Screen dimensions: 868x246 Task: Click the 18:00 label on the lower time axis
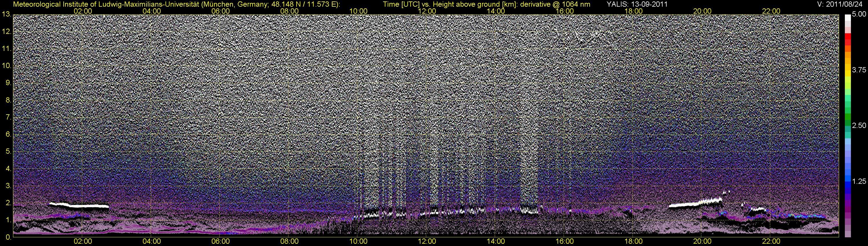[x=633, y=241]
